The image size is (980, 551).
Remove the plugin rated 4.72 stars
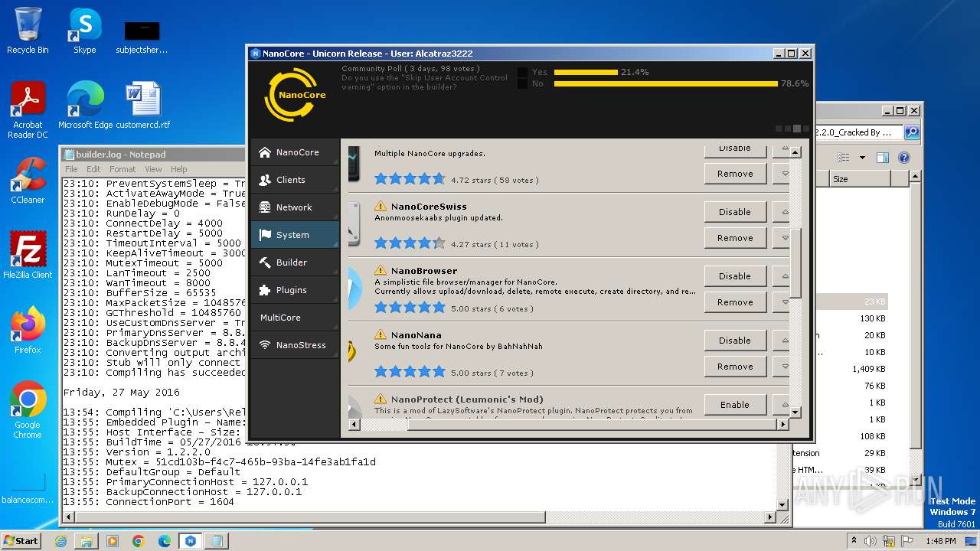(x=735, y=174)
